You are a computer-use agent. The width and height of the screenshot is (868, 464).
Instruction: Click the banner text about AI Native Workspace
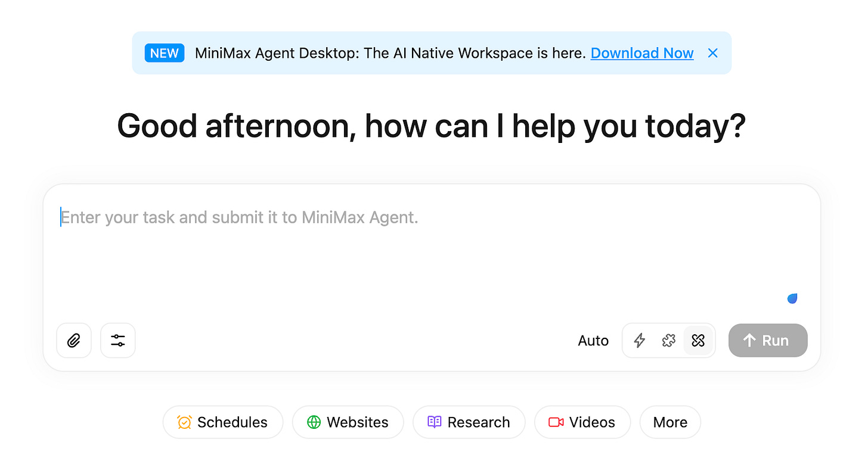[x=390, y=53]
